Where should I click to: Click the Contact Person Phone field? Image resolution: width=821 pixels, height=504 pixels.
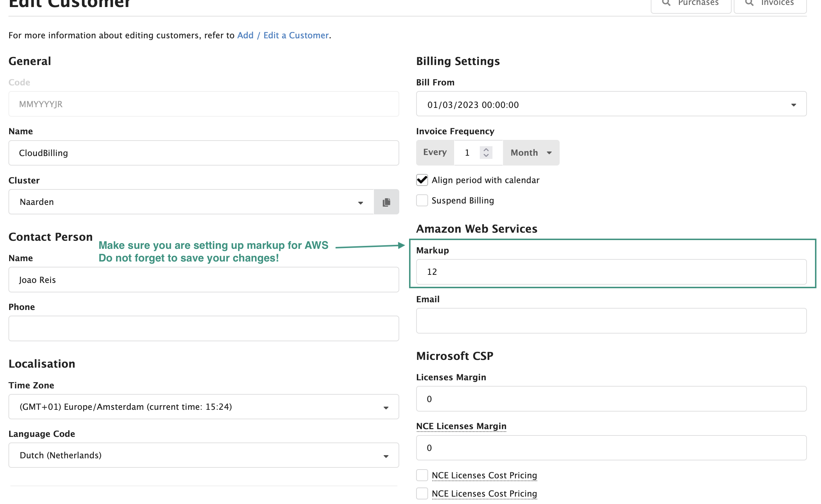pos(203,328)
